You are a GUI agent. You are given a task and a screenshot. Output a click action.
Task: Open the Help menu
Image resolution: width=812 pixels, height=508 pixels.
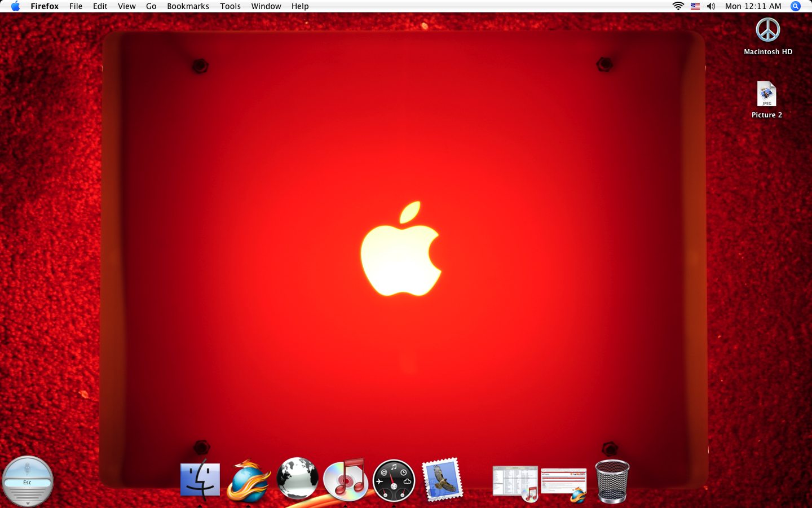pyautogui.click(x=300, y=6)
